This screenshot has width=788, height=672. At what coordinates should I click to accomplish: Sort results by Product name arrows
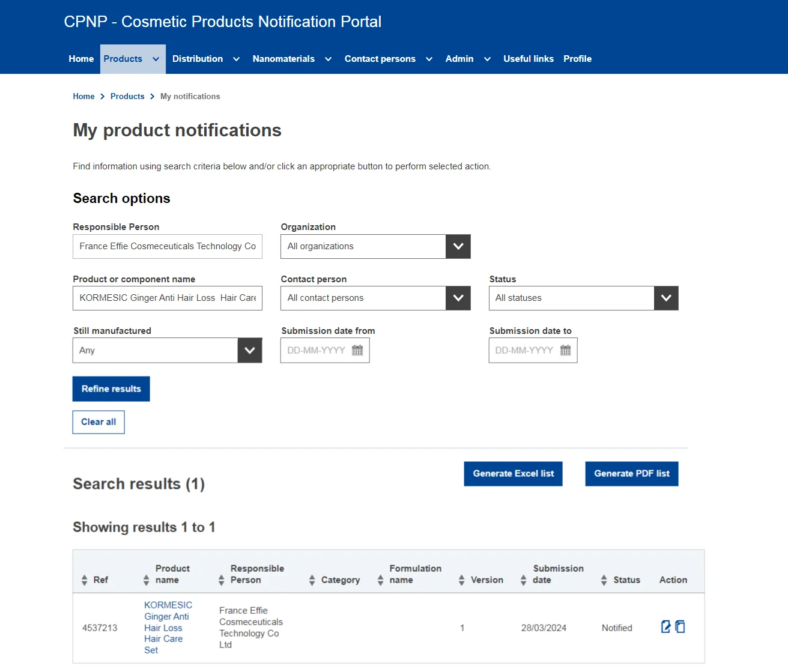[146, 580]
